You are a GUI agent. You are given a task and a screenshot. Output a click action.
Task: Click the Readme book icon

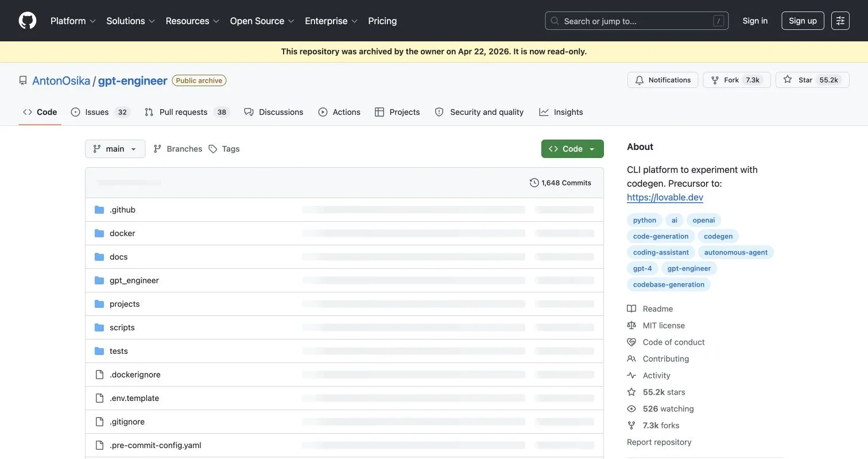pyautogui.click(x=631, y=308)
